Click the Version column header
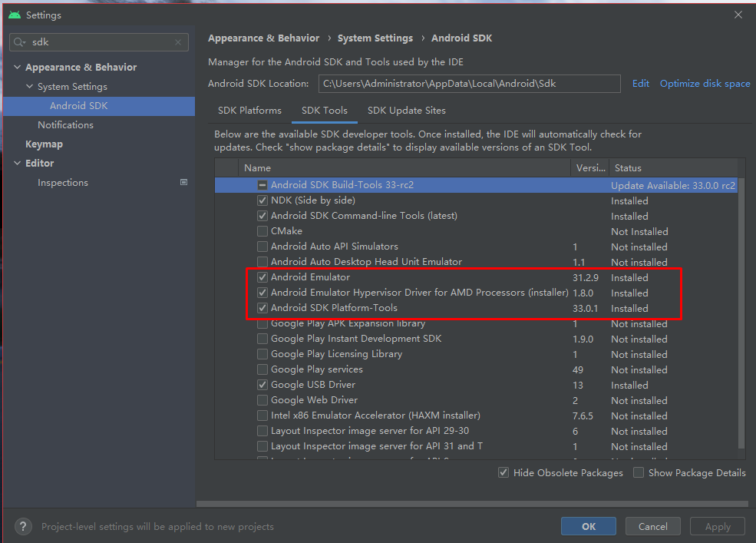This screenshot has width=756, height=543. tap(590, 168)
